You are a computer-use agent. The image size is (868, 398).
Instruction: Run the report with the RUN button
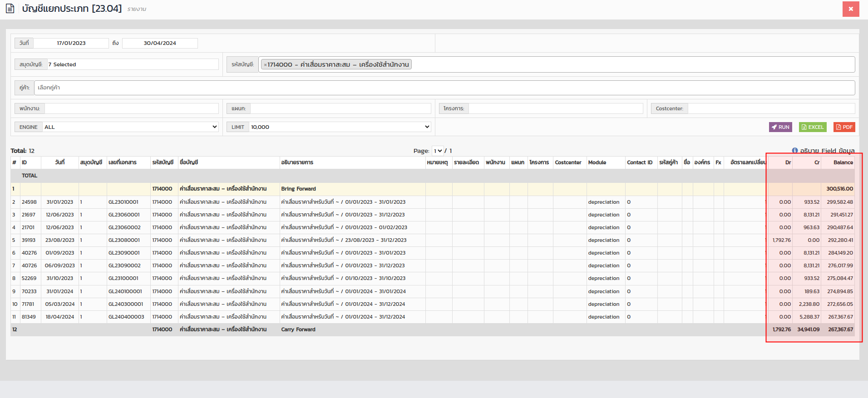(780, 127)
